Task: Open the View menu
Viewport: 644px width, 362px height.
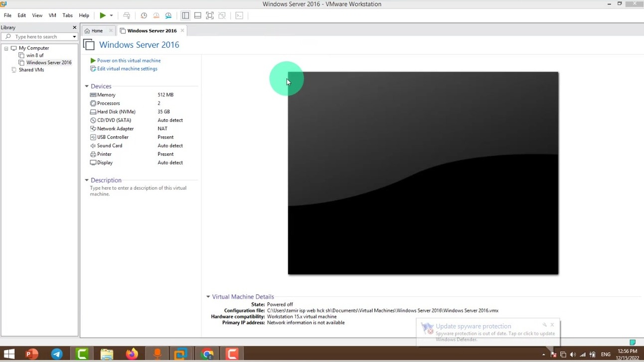Action: [37, 15]
